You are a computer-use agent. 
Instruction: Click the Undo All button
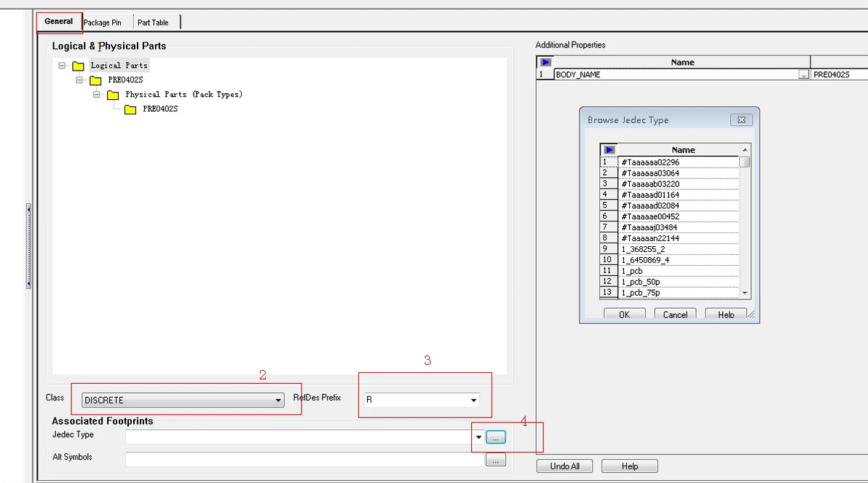click(564, 466)
